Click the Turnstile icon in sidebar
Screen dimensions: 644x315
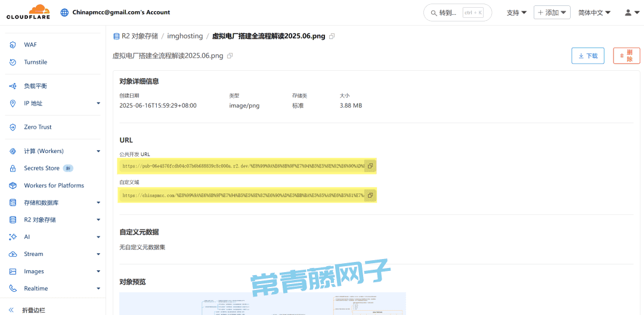13,62
